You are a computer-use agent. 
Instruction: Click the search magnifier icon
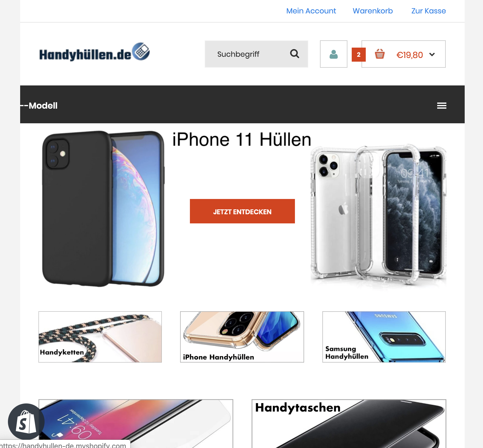point(294,54)
